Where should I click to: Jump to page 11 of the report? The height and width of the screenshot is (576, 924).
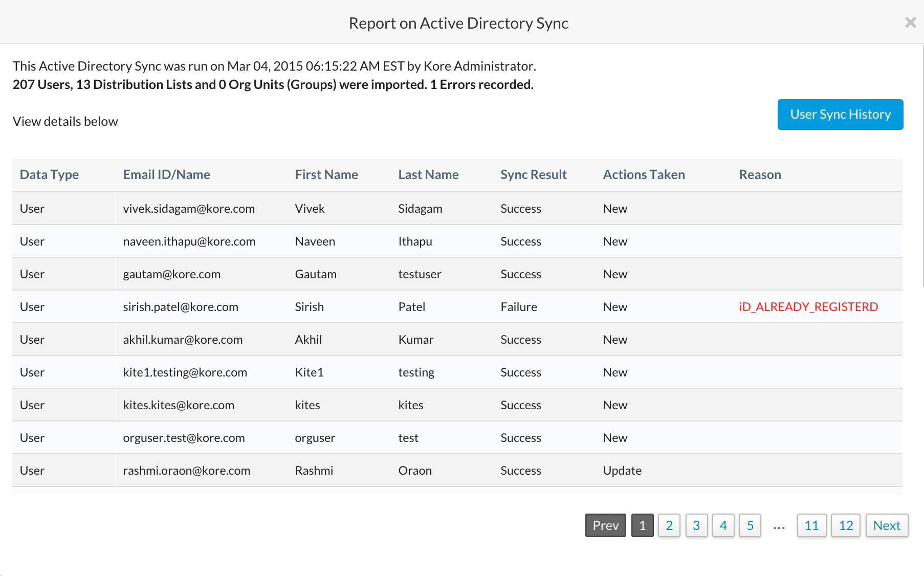811,525
